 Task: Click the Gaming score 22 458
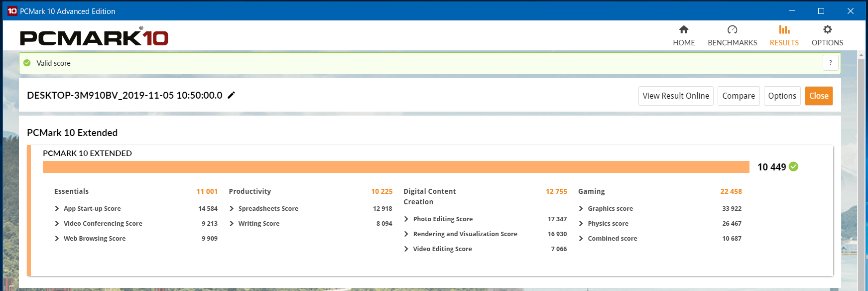coord(731,191)
